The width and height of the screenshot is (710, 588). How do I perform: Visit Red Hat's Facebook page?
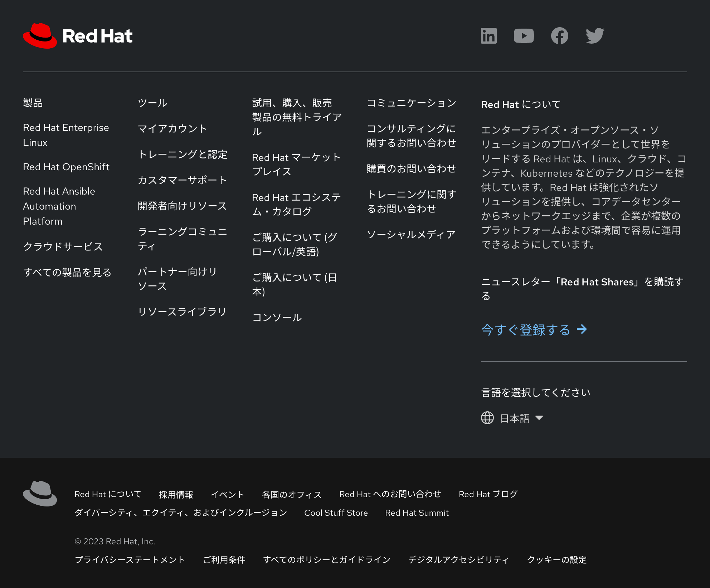(560, 35)
